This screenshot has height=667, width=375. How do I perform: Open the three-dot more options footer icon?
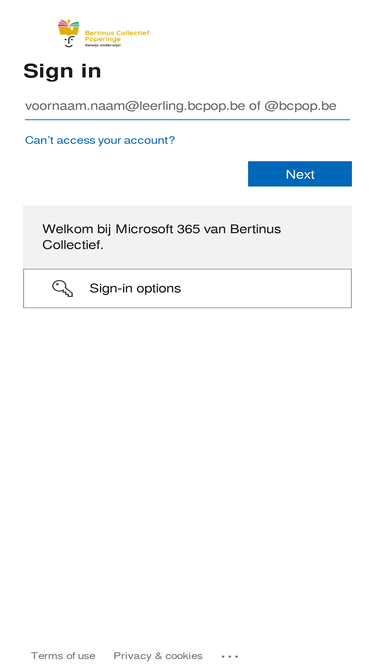[230, 656]
